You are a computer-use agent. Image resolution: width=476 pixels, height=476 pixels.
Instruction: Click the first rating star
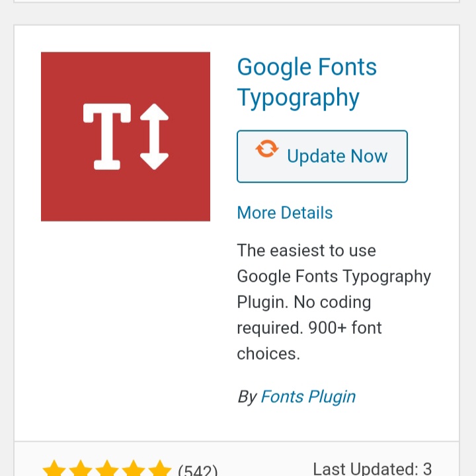(x=54, y=470)
